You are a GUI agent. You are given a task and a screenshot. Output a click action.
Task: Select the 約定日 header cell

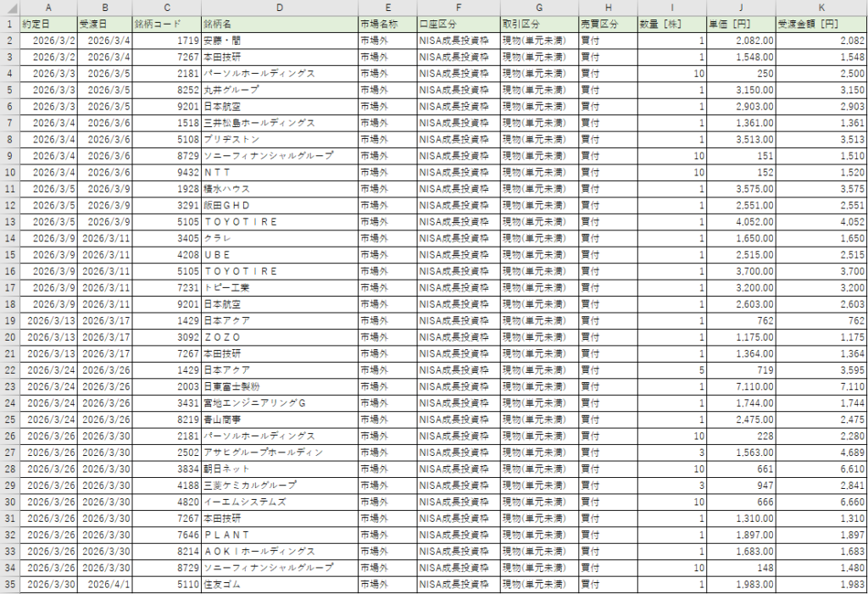[47, 24]
